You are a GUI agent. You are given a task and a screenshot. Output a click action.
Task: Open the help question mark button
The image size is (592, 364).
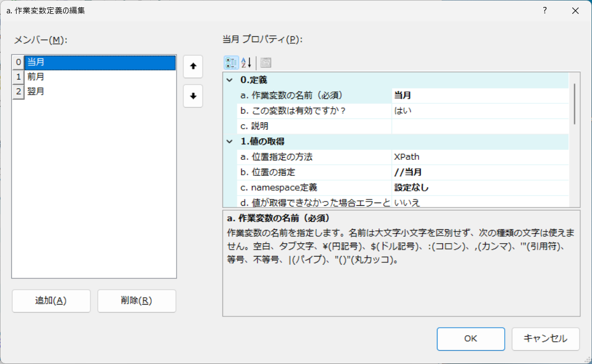pyautogui.click(x=544, y=11)
